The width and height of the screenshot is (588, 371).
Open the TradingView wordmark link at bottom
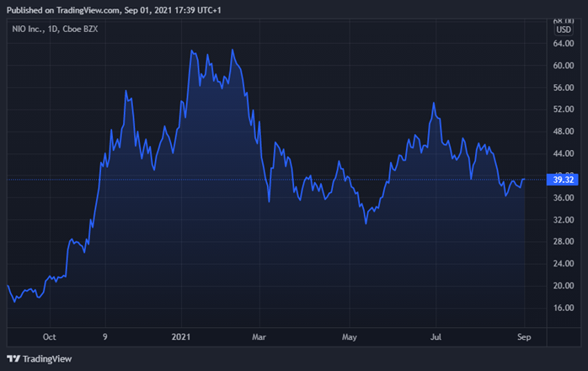[46, 359]
